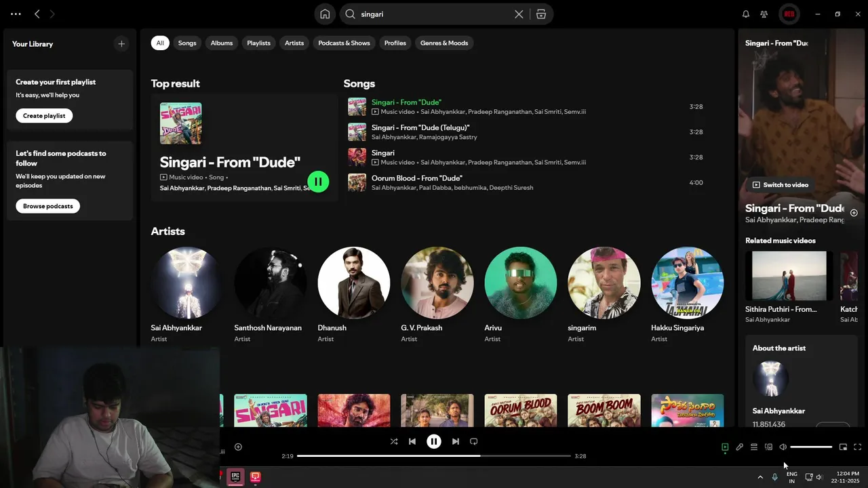868x488 pixels.
Task: Open the notifications bell
Action: [x=746, y=14]
